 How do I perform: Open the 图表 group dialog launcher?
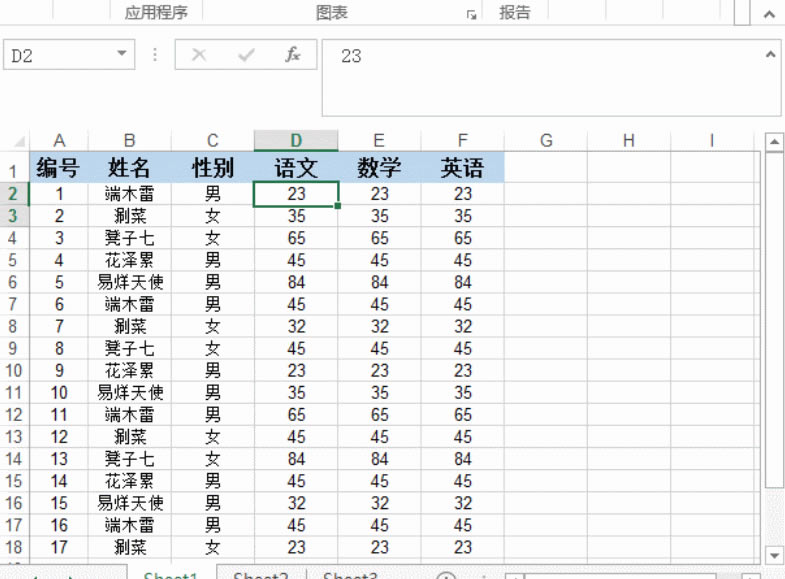[x=471, y=15]
